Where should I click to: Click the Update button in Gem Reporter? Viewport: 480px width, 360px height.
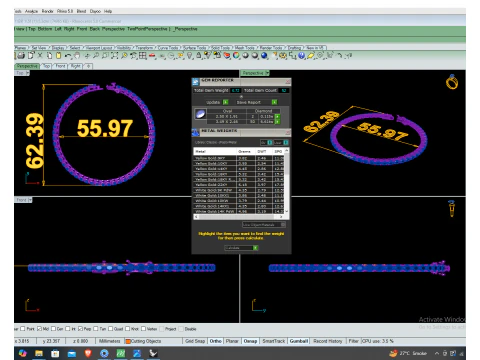point(217,102)
